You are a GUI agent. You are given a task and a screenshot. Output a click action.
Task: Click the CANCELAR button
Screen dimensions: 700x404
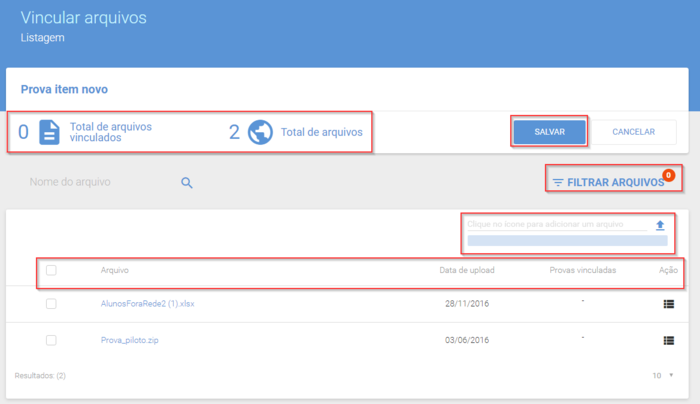(633, 132)
